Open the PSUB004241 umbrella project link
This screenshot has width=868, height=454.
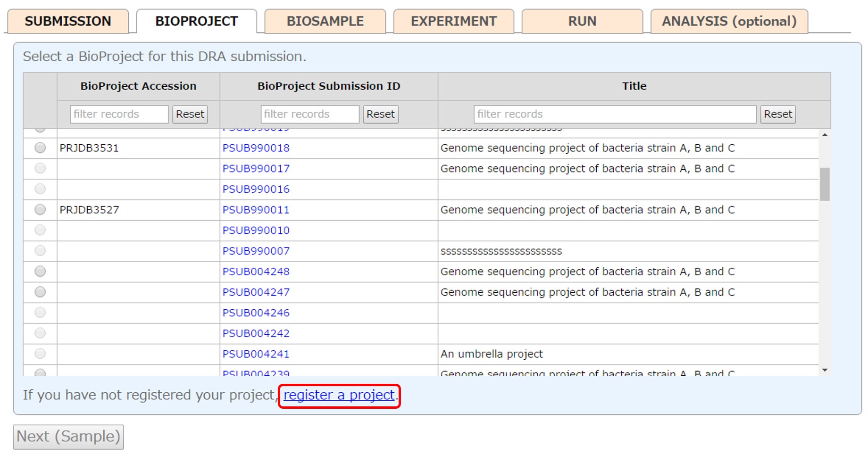256,354
